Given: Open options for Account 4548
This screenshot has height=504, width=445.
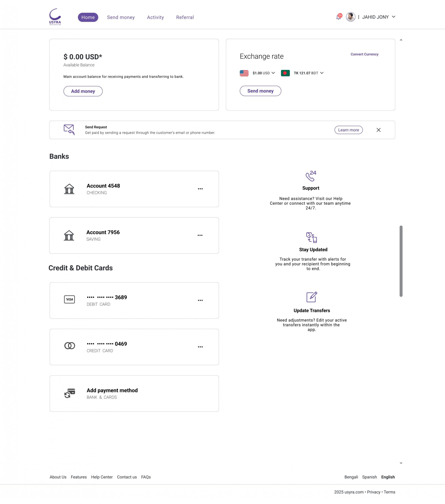Looking at the screenshot, I should [200, 189].
